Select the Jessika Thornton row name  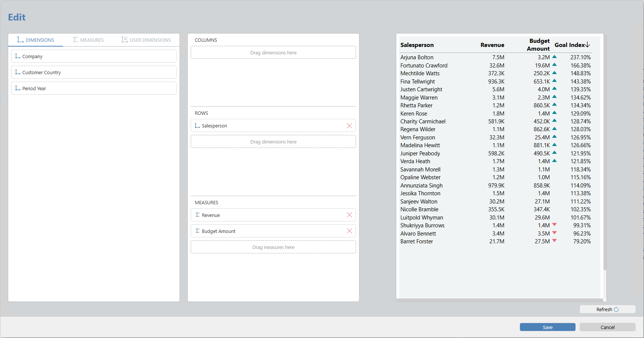pyautogui.click(x=421, y=193)
